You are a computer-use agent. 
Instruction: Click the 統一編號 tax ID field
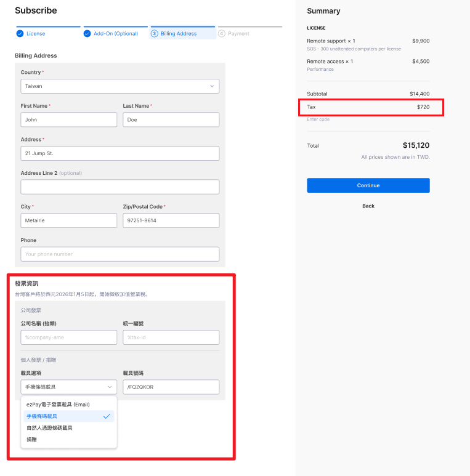171,337
